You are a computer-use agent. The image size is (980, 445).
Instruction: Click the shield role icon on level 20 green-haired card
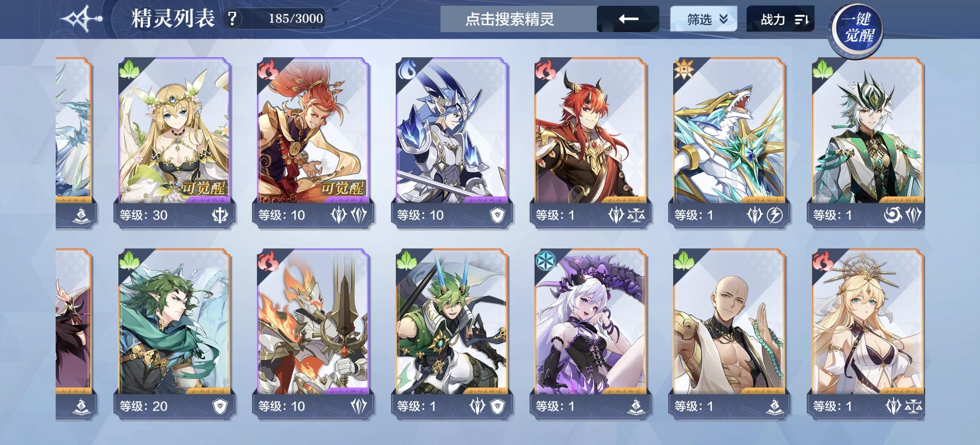pos(220,407)
